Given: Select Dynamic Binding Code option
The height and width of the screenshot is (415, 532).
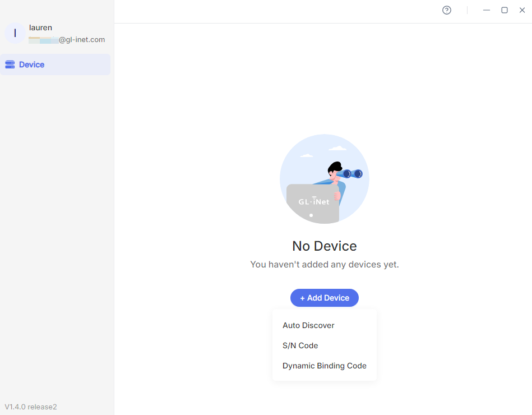Looking at the screenshot, I should click(325, 366).
